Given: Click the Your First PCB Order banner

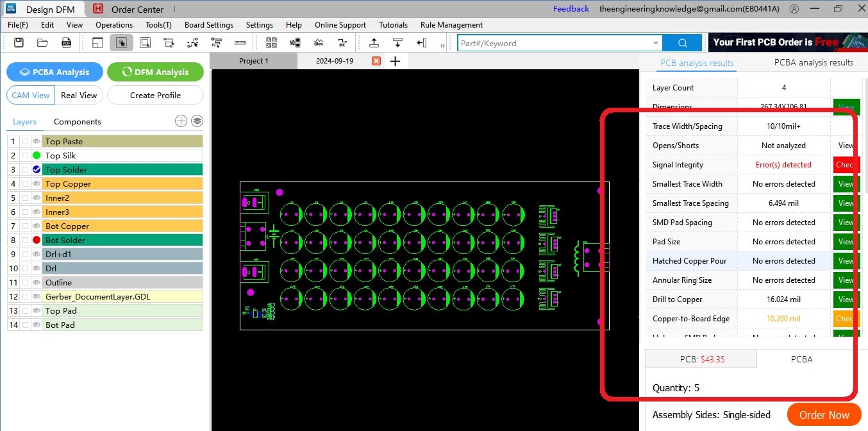Looking at the screenshot, I should coord(788,42).
